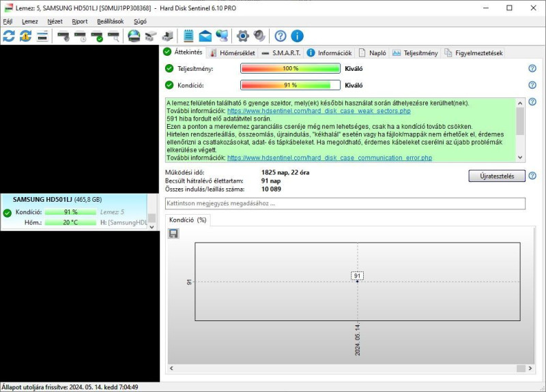
Task: Click the hard disk icon with gray disc
Action: coord(63,36)
